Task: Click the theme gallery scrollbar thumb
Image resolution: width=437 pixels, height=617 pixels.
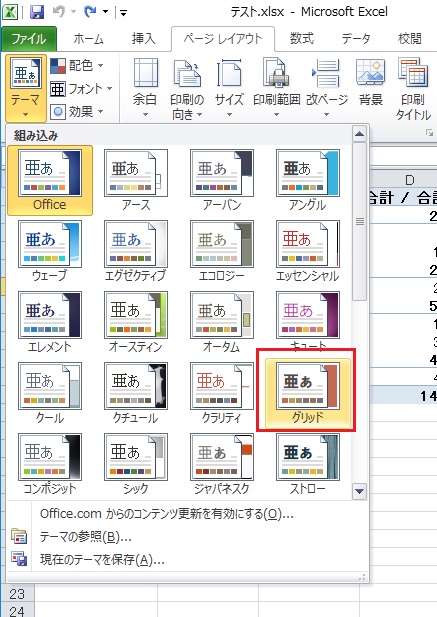Action: click(x=360, y=222)
